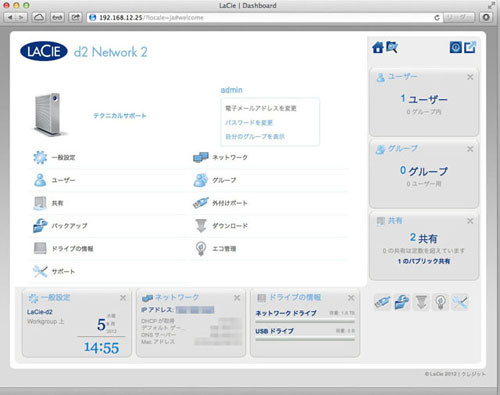Open the ユーザー person icon in main menu
500x395 pixels.
click(40, 180)
